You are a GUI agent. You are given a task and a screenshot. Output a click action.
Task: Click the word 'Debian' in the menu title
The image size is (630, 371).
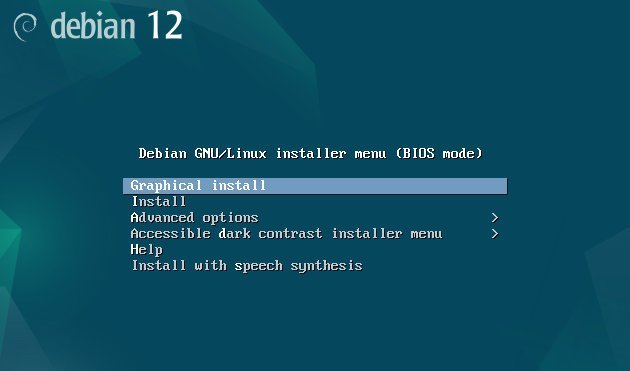click(x=163, y=154)
